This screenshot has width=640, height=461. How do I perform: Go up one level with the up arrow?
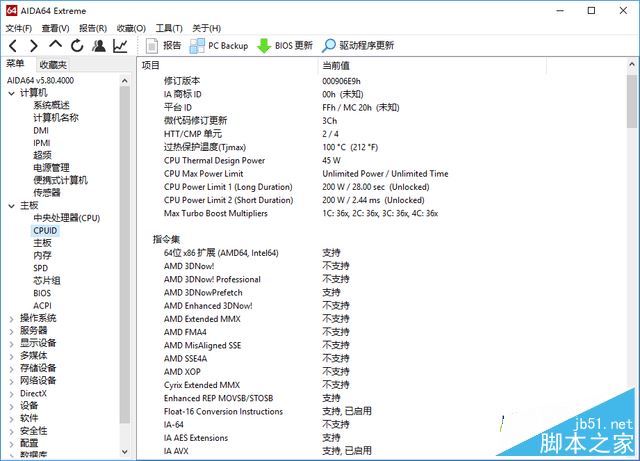(x=56, y=44)
